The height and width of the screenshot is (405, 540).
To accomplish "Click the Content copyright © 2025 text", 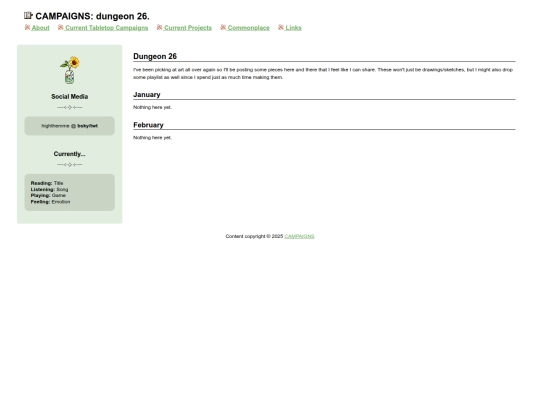I will tap(254, 236).
